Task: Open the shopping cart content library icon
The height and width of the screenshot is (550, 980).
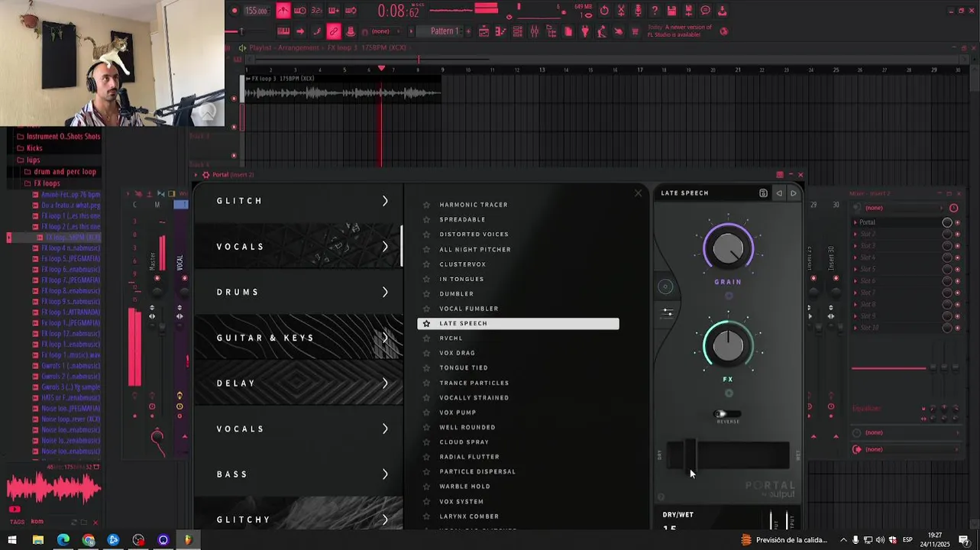Action: coord(634,31)
